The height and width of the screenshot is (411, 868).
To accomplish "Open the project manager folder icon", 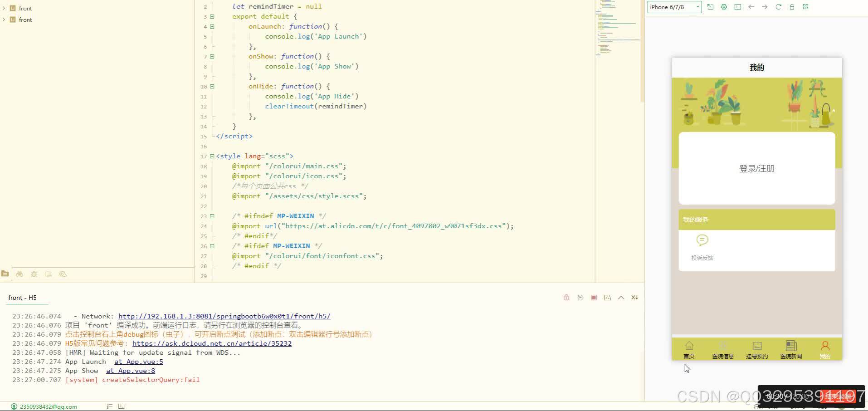I will pos(5,274).
